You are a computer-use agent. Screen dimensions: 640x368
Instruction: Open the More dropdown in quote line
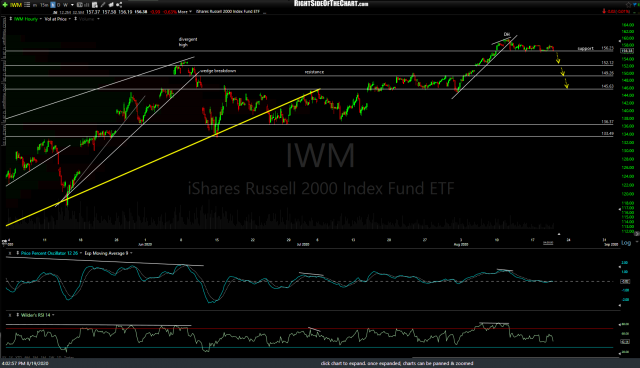pos(184,12)
